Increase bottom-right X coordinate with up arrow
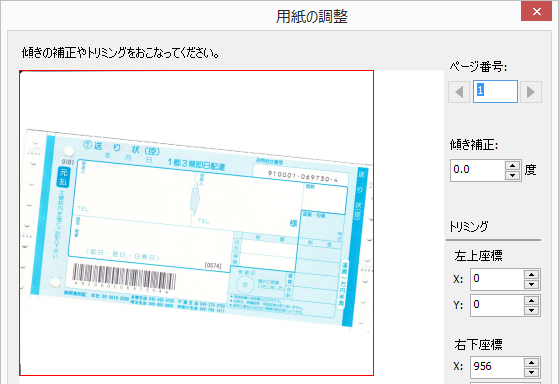The image size is (559, 384). [532, 363]
